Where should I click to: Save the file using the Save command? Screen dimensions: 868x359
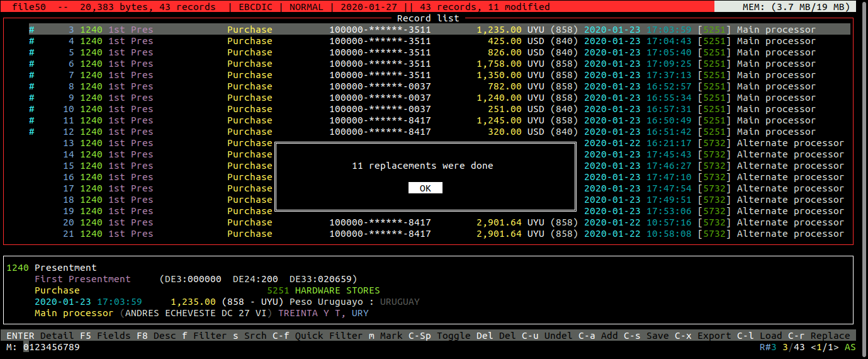pos(657,336)
